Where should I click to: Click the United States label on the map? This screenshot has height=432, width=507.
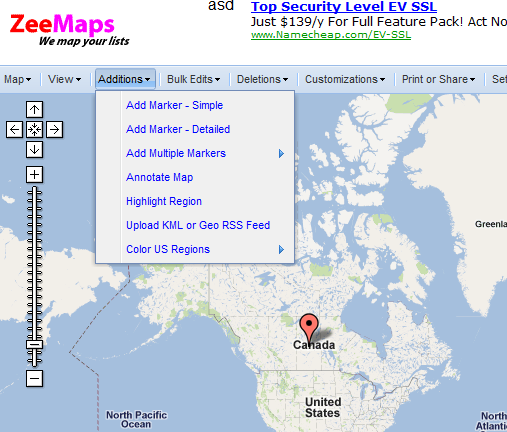323,407
